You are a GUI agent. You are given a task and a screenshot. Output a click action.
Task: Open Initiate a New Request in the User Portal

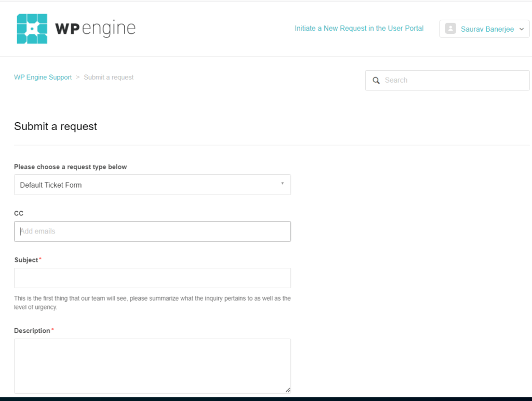pyautogui.click(x=359, y=28)
